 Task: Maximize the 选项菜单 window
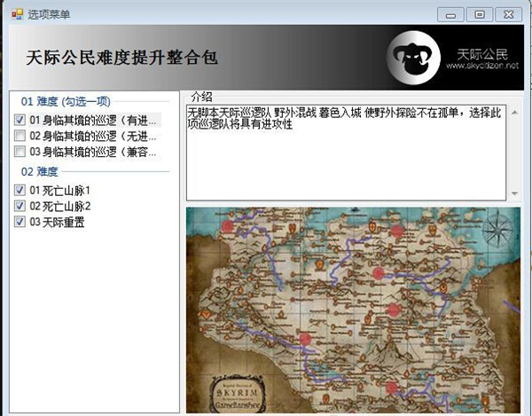[x=480, y=14]
